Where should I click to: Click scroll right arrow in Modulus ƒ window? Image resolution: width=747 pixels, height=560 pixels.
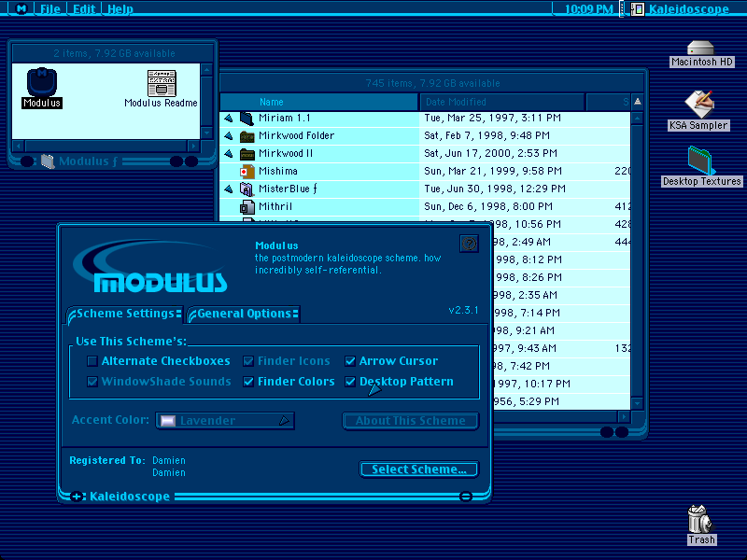tap(193, 146)
